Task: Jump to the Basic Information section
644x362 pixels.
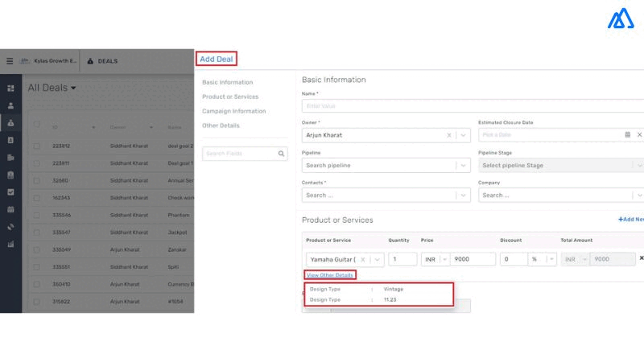Action: (228, 82)
